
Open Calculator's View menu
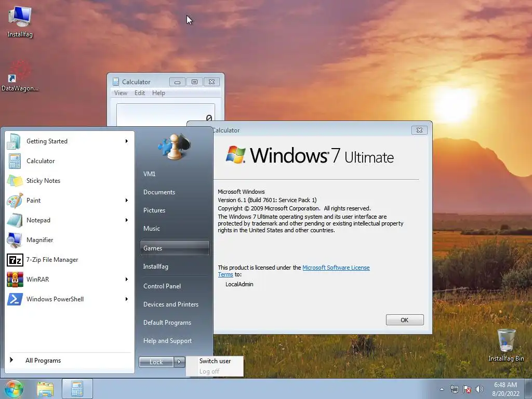pos(121,92)
